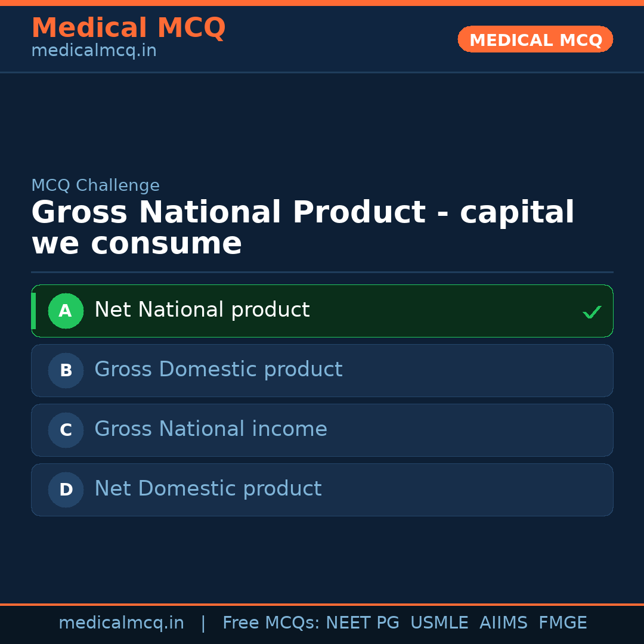This screenshot has width=644, height=644.
Task: Open the AIIMS footer link
Action: pyautogui.click(x=504, y=622)
